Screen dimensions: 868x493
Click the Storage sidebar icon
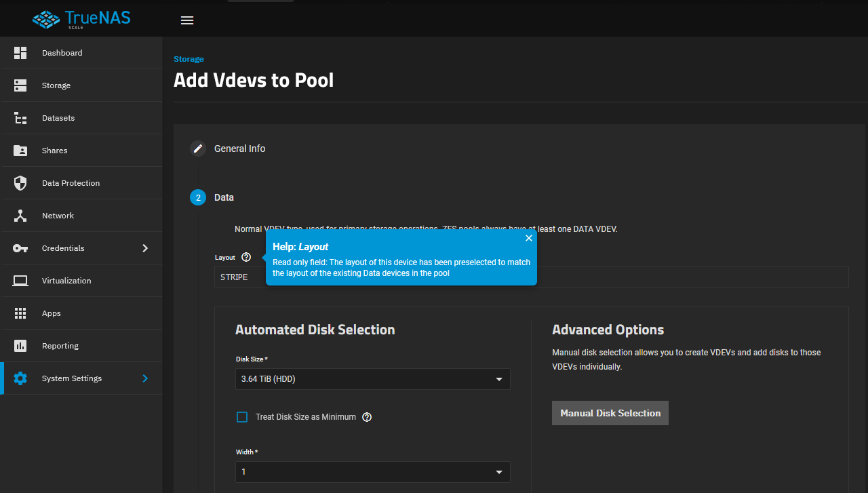pos(20,85)
